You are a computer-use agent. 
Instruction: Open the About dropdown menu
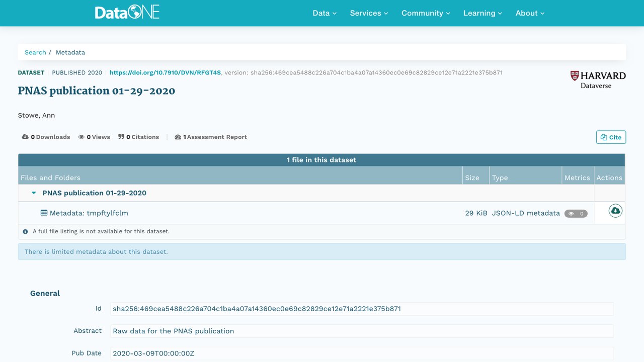pyautogui.click(x=530, y=13)
